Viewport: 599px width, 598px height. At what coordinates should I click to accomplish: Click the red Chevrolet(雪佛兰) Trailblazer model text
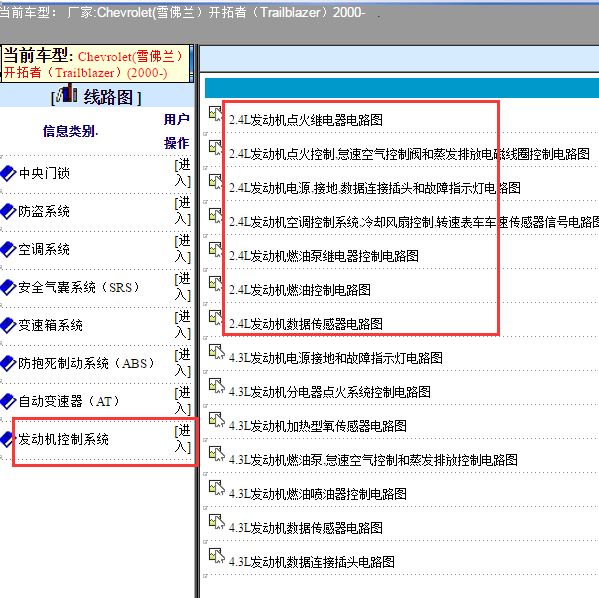pyautogui.click(x=93, y=65)
